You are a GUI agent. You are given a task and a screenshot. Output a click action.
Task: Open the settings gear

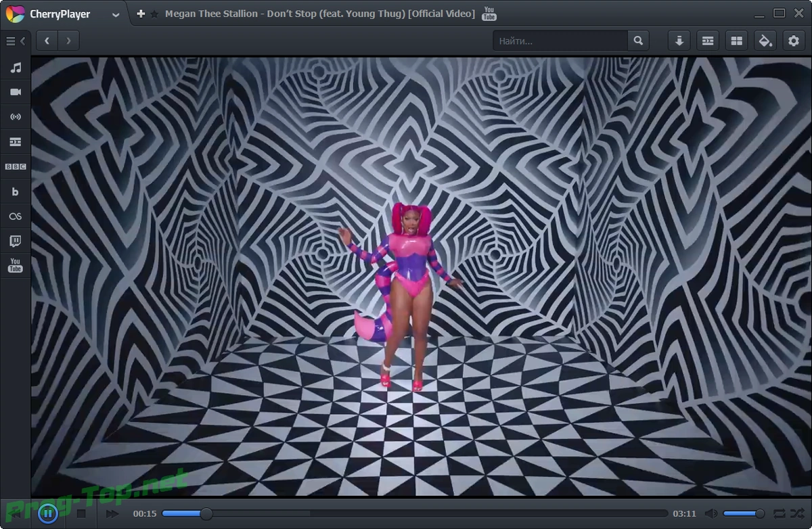click(x=794, y=41)
